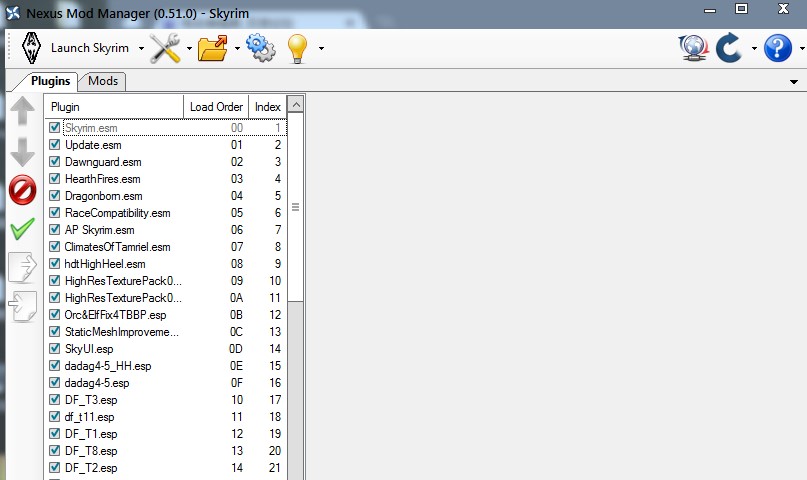Switch to the Mods tab
Viewport: 807px width, 480px height.
tap(103, 81)
